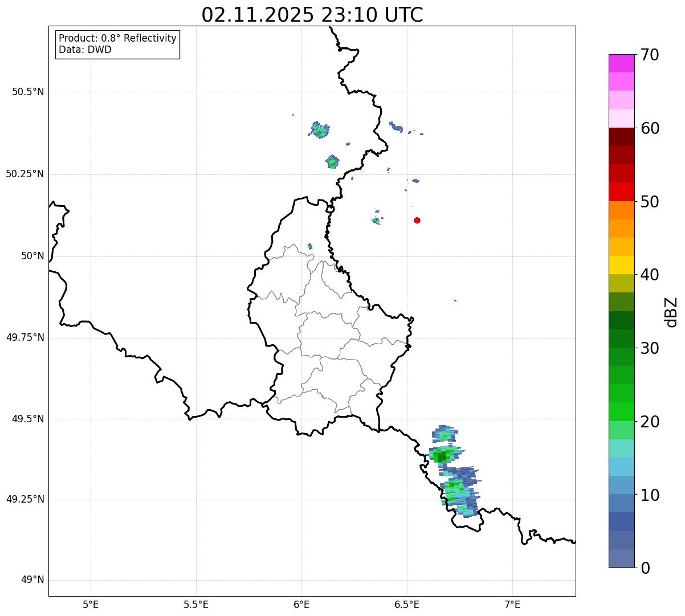The image size is (685, 616).
Task: Click the 49.75°N latitude label
Action: (x=25, y=337)
